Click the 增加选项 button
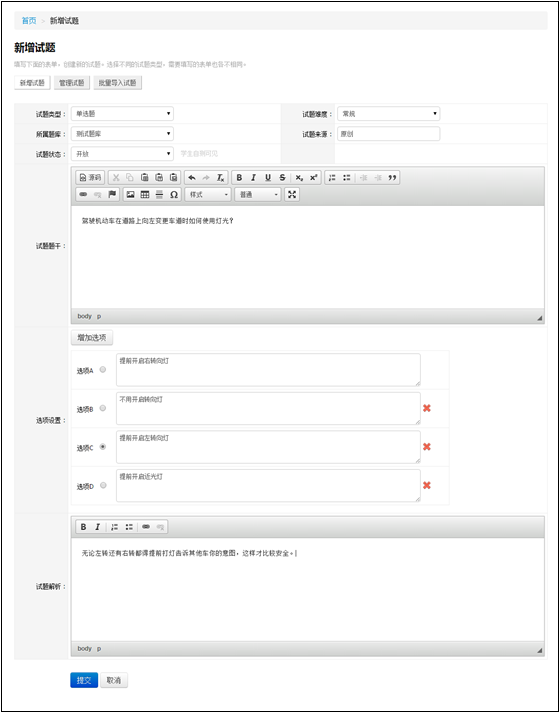Viewport: 560px width, 714px height. (92, 337)
